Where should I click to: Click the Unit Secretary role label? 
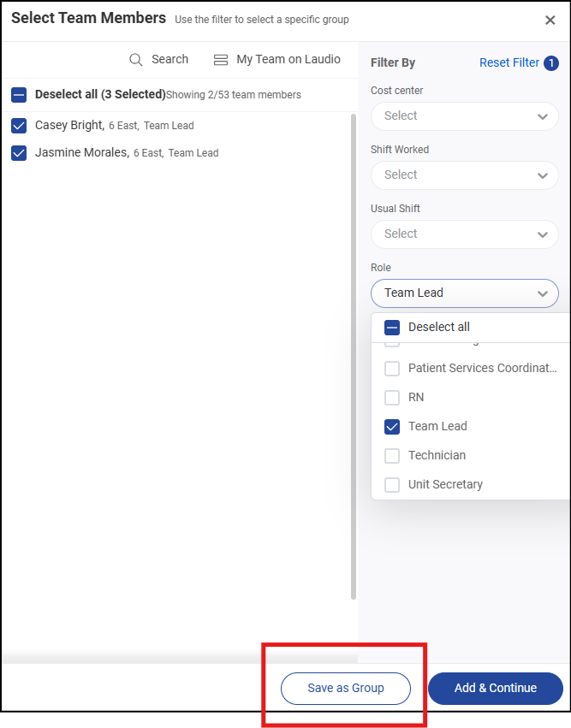445,485
